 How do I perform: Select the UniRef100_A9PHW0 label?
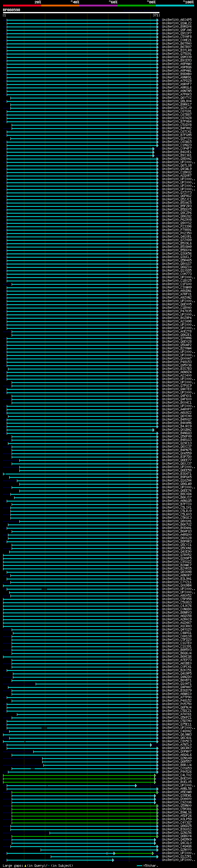point(177,64)
